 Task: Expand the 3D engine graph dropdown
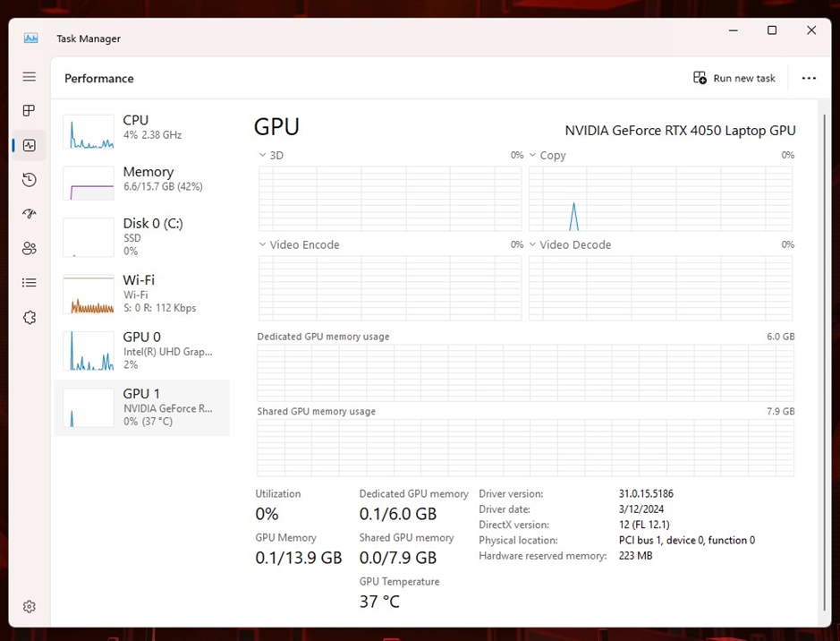(271, 156)
